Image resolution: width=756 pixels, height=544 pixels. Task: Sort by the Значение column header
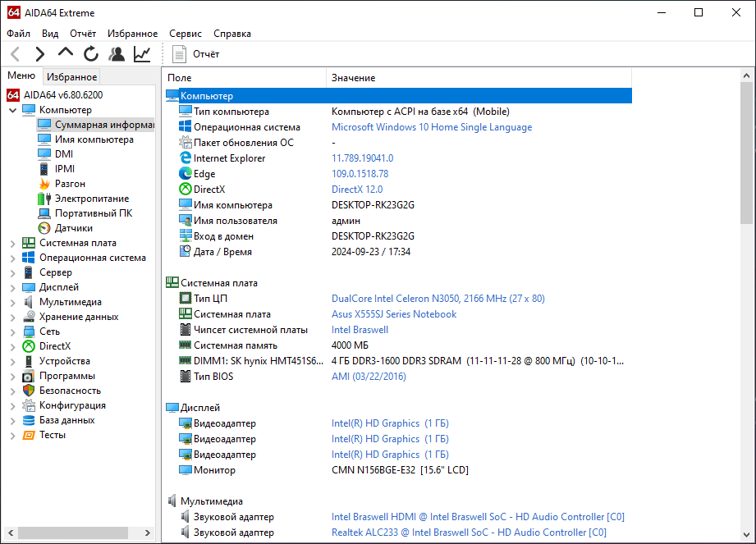[479, 78]
